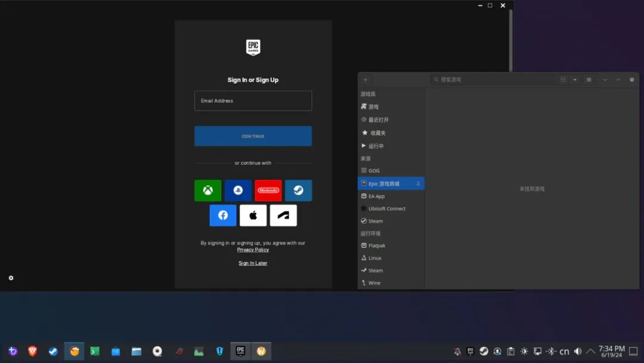Add a game with Lutris plus button
The image size is (644, 363).
point(365,80)
